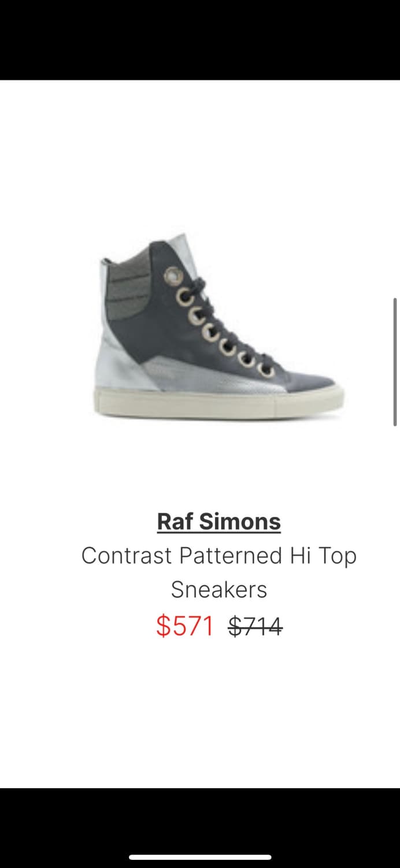Tap the red $571 sale price

click(x=185, y=626)
